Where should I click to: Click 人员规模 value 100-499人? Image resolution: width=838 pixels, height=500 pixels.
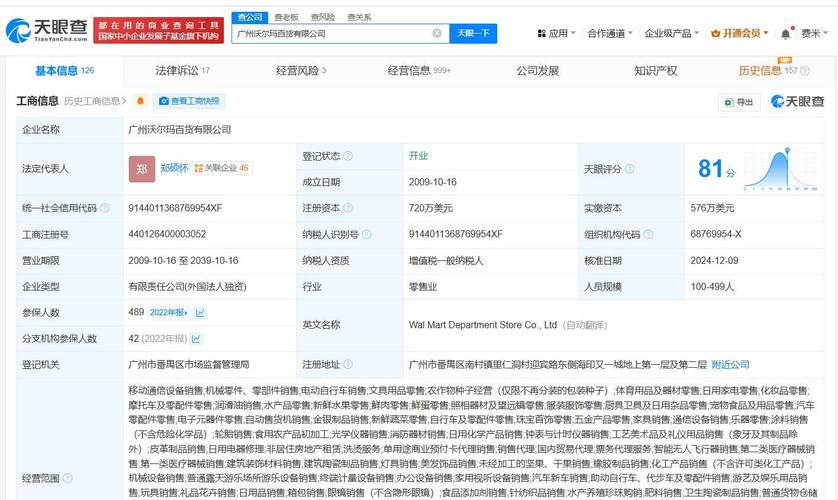coord(712,286)
